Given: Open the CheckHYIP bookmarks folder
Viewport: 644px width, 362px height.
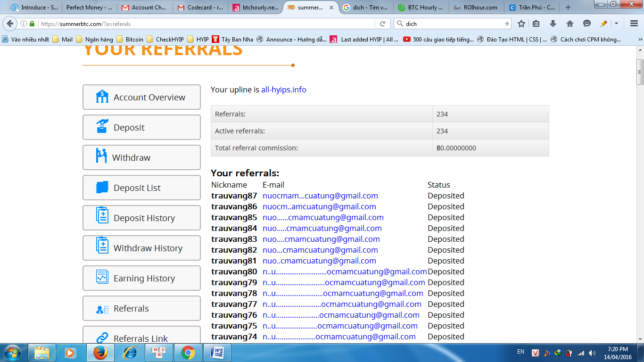Looking at the screenshot, I should [165, 40].
